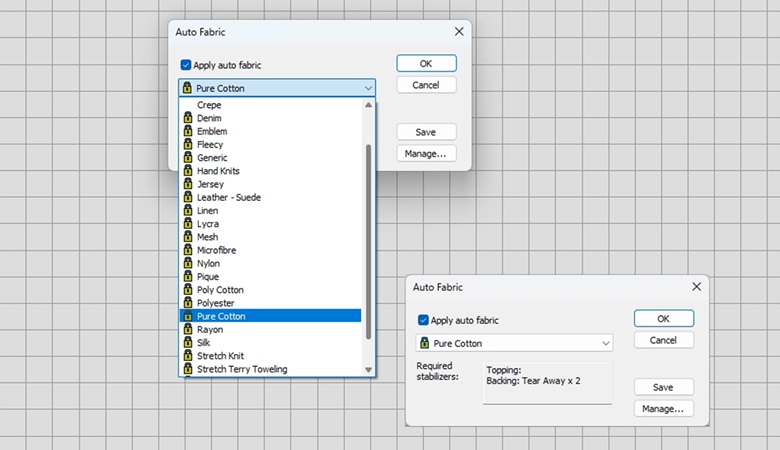Select Linen from the fabric list
The width and height of the screenshot is (780, 450).
(208, 210)
